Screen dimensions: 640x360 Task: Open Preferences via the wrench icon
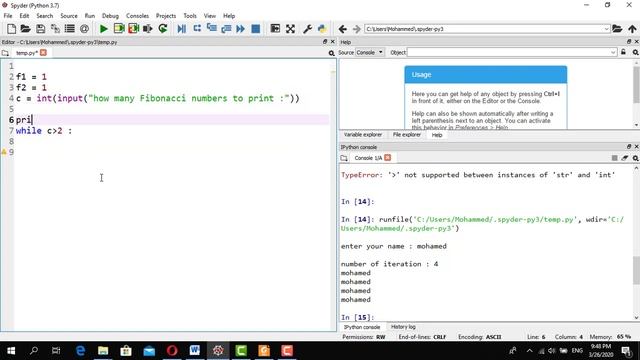tap(307, 29)
